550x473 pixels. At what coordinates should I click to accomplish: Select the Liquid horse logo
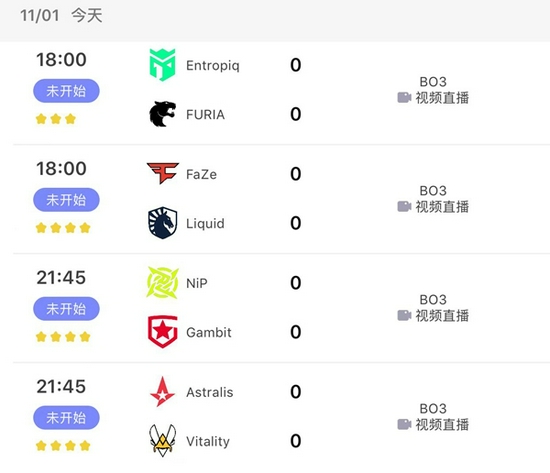(162, 223)
